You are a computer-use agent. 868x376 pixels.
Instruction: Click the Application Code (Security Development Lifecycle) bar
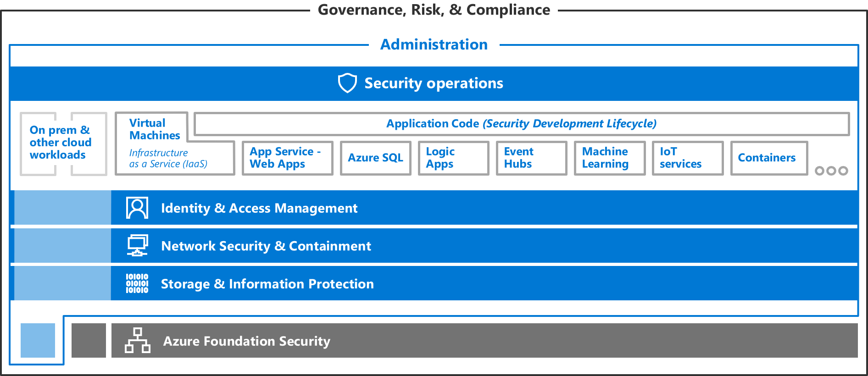[x=521, y=124]
